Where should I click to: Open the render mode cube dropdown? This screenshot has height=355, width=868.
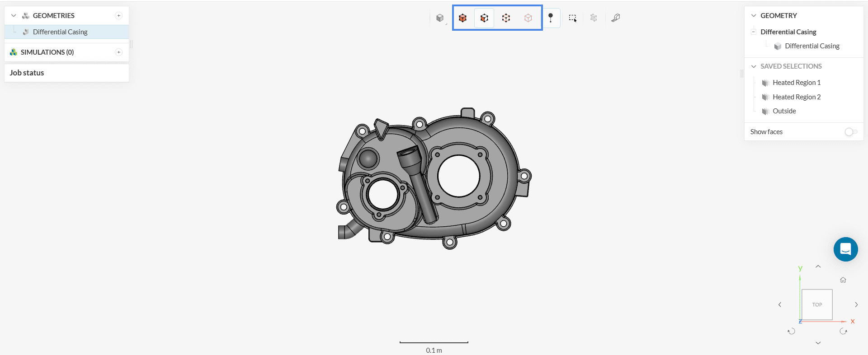click(440, 18)
